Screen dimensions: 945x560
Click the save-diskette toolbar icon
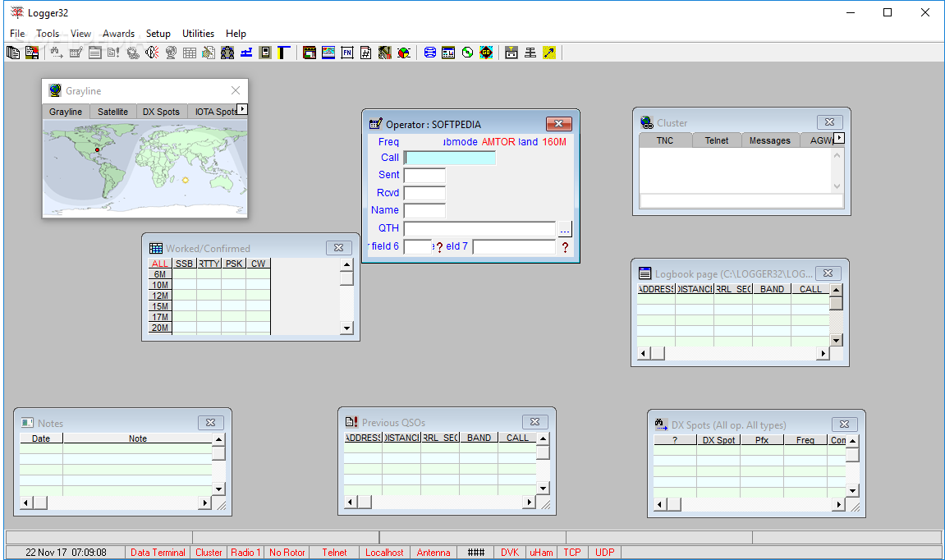point(32,53)
